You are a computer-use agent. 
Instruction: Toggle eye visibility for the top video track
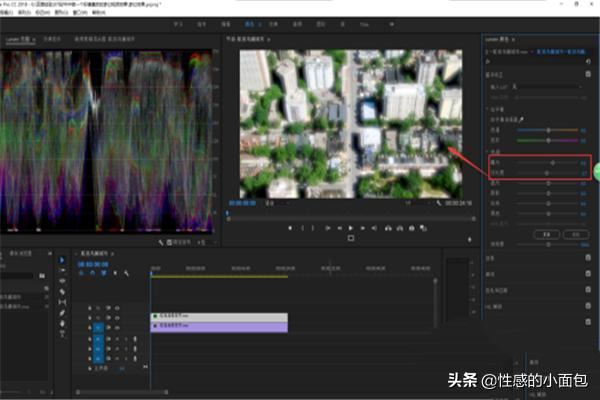coord(118,306)
